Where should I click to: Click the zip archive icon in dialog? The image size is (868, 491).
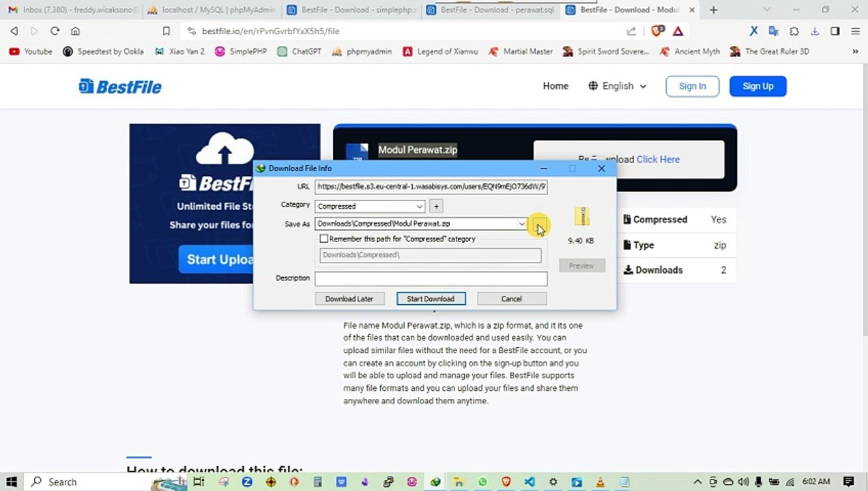pyautogui.click(x=581, y=216)
